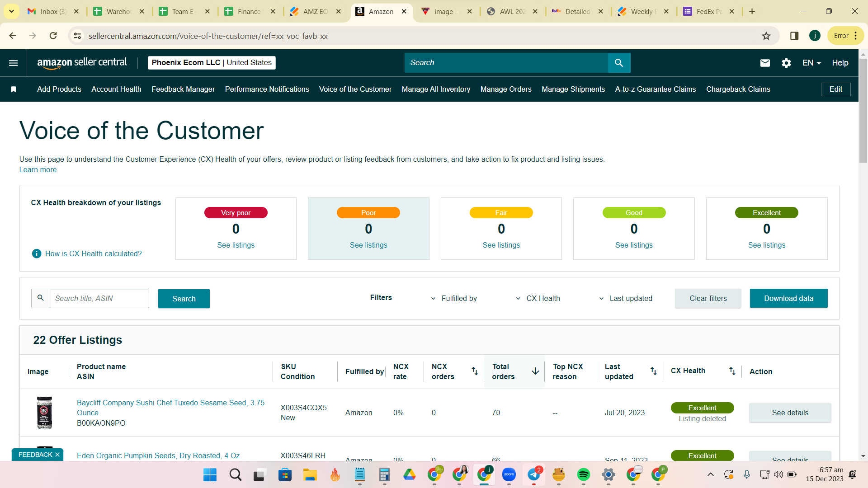Image resolution: width=868 pixels, height=488 pixels.
Task: Open Zoom from the taskbar
Action: (x=509, y=474)
